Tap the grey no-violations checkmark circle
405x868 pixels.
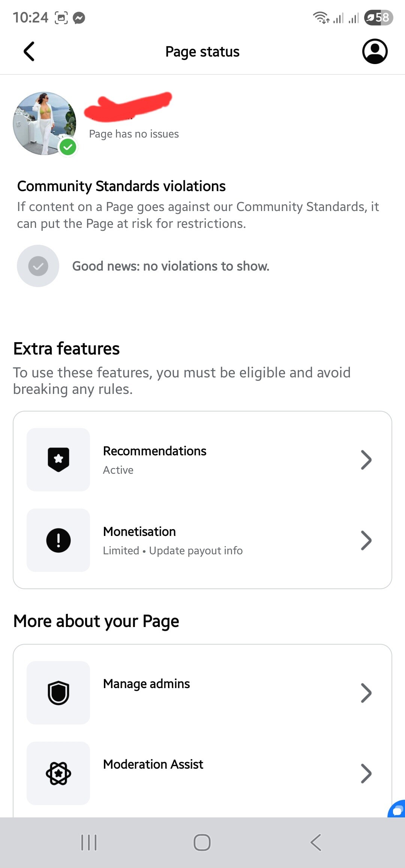38,266
